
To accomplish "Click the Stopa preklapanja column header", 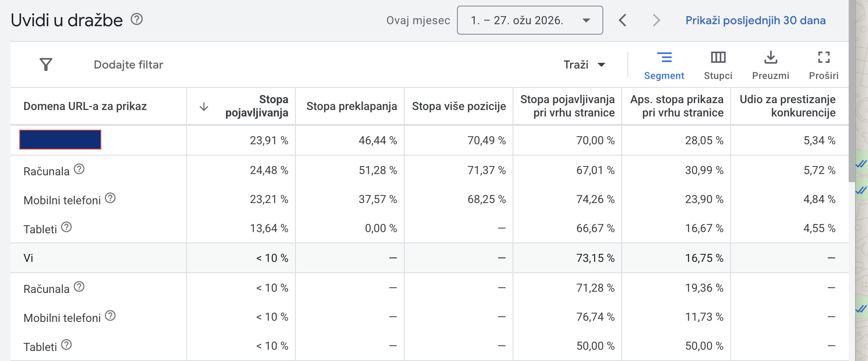I will pos(351,106).
